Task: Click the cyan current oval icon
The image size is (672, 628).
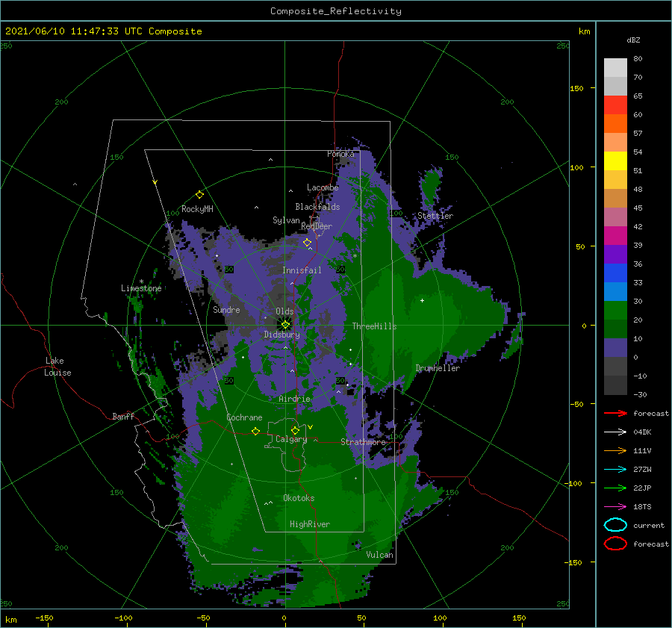Action: point(615,525)
